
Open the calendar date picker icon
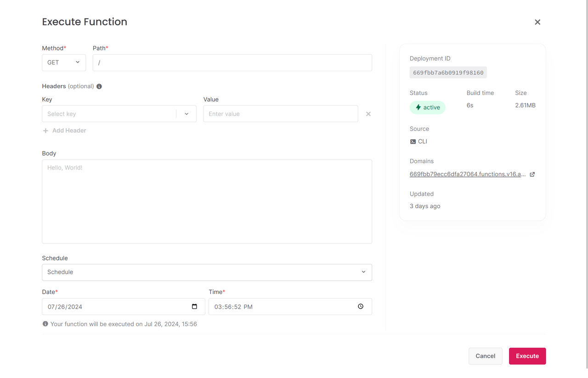click(x=194, y=306)
